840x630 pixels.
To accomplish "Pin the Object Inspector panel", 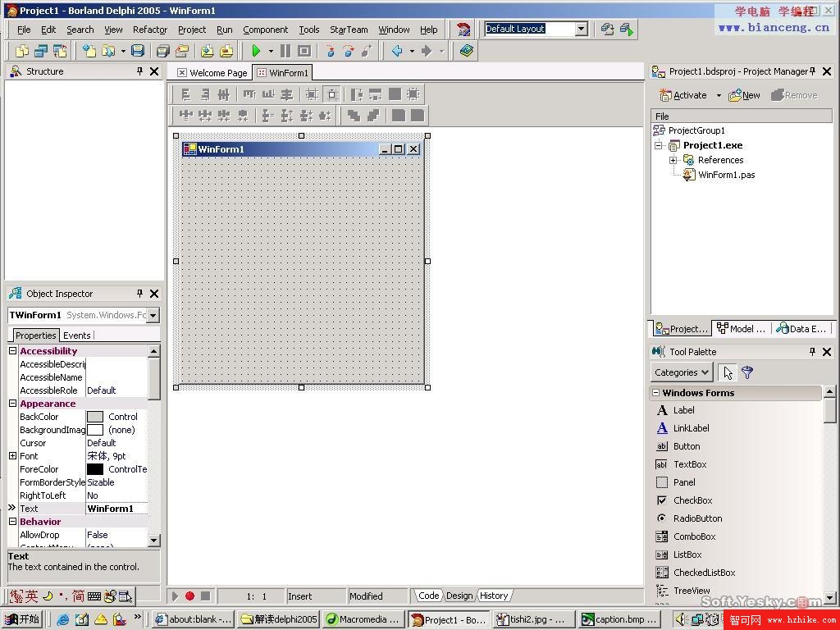I will [139, 293].
